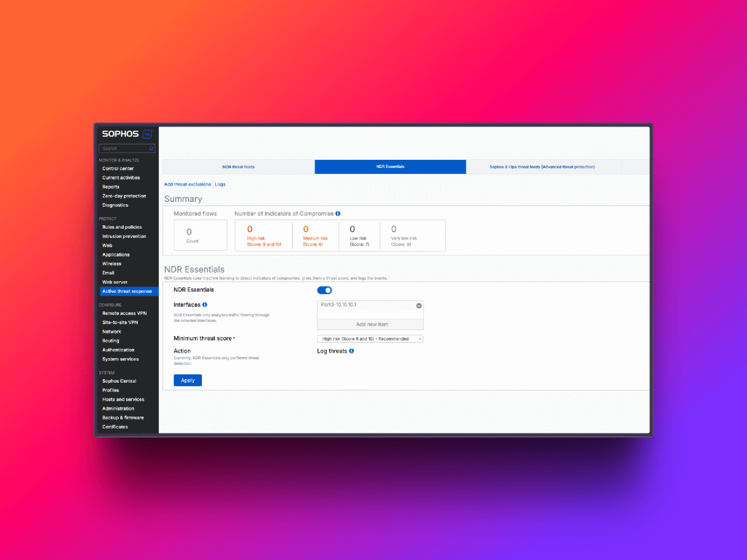
Task: Select Sophos Central from the sidebar
Action: tap(119, 381)
